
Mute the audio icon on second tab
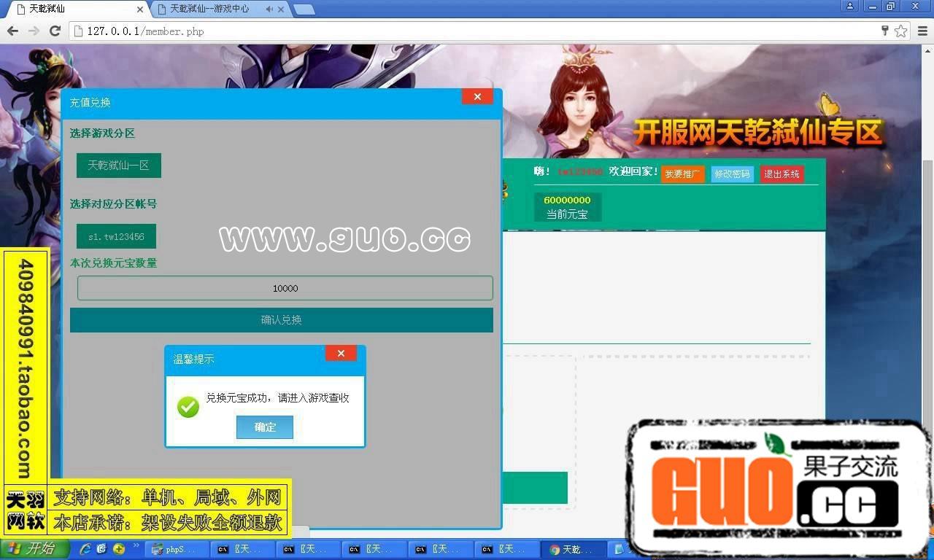pyautogui.click(x=269, y=9)
